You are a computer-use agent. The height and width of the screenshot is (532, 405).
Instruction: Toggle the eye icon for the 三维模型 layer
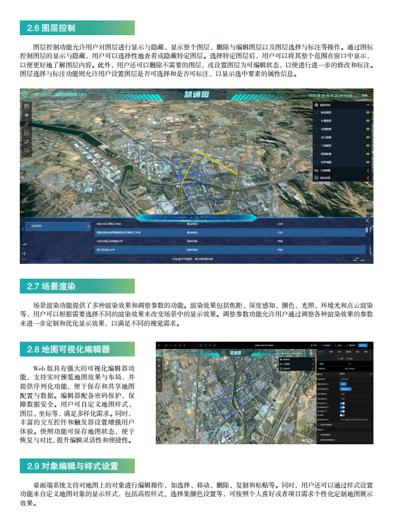(x=368, y=146)
